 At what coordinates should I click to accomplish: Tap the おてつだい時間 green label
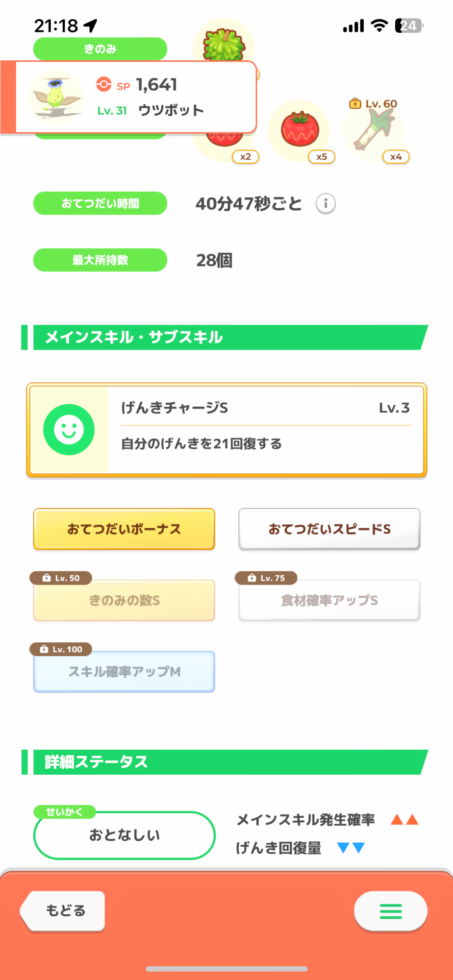click(x=100, y=203)
